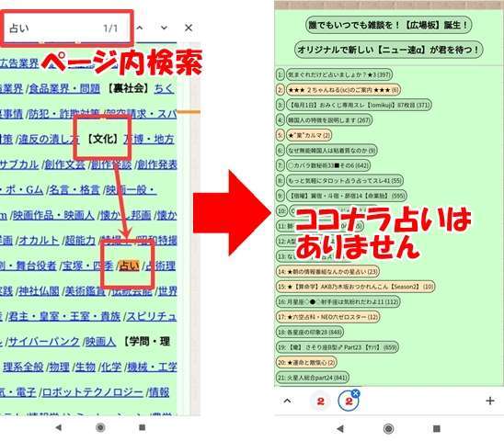The height and width of the screenshot is (441, 504).
Task: Close the active tab via blue X badge
Action: tap(356, 393)
